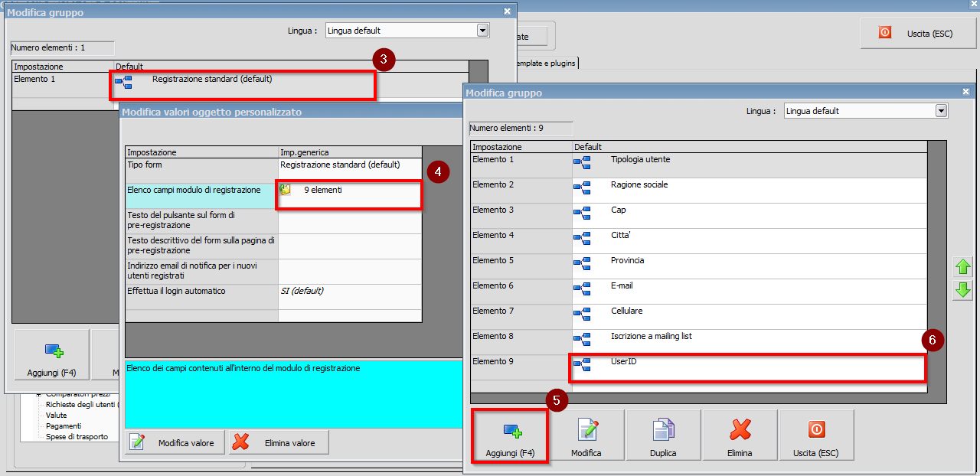
Task: Click the Modifica pencil icon button
Action: (x=586, y=436)
